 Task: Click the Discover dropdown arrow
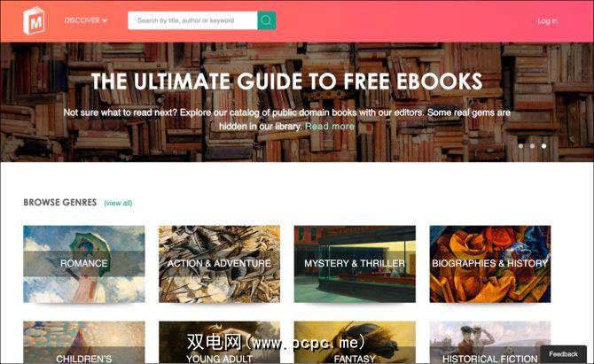tap(105, 20)
